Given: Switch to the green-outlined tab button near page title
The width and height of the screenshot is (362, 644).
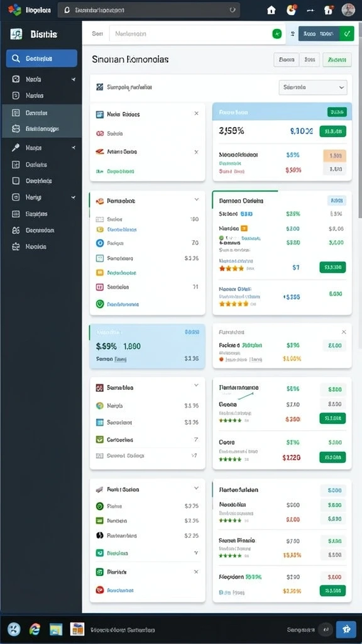Looking at the screenshot, I should (337, 60).
